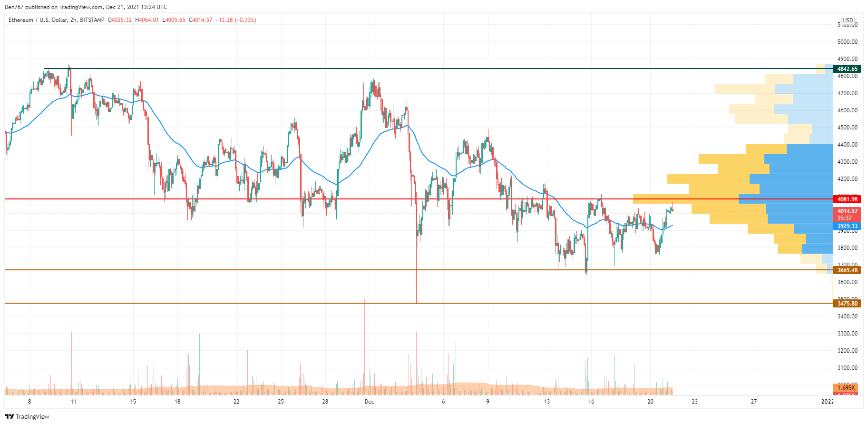Click the 3400.00 price axis tick
868x425 pixels.
pyautogui.click(x=848, y=316)
